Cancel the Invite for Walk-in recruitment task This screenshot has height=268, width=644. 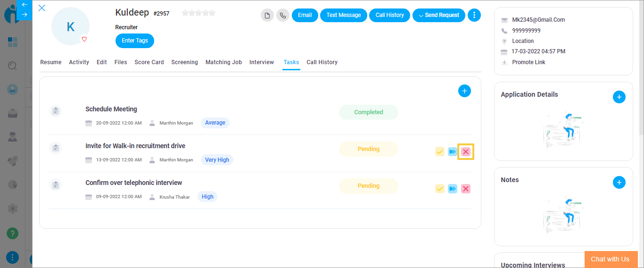[466, 152]
